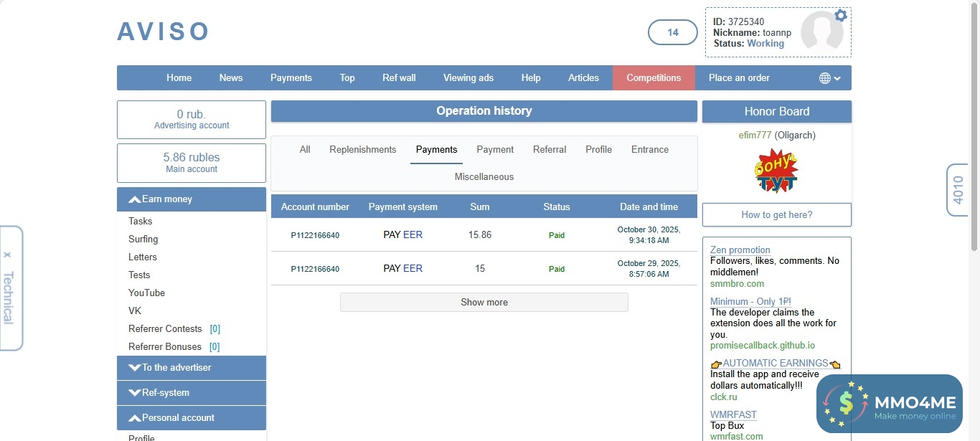Select the underlined Payments history tab
The width and height of the screenshot is (980, 441).
pos(436,150)
